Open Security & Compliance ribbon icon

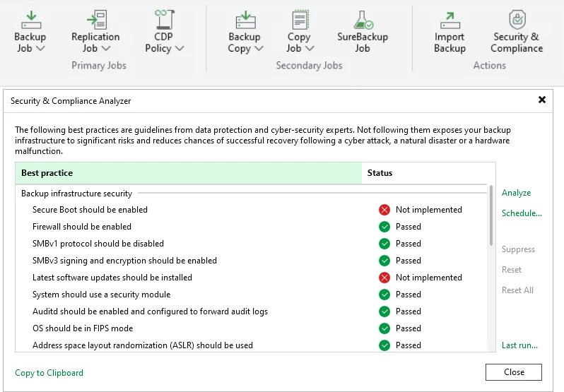[517, 19]
